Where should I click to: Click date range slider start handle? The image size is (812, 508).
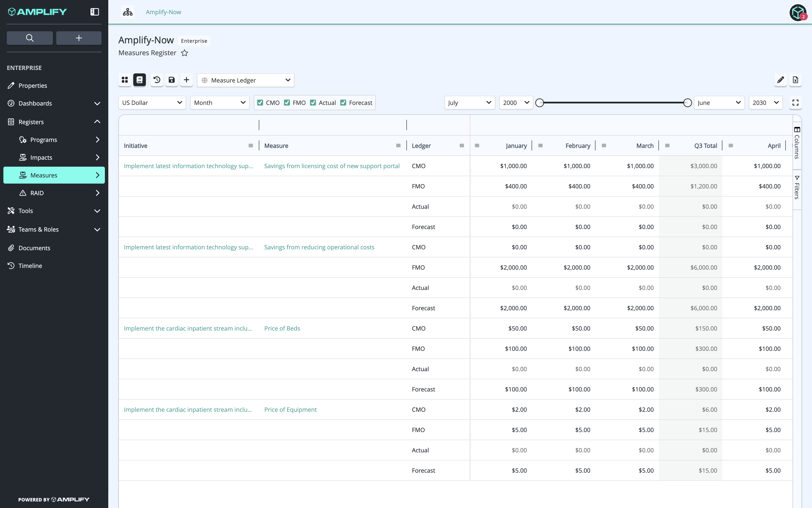click(540, 103)
